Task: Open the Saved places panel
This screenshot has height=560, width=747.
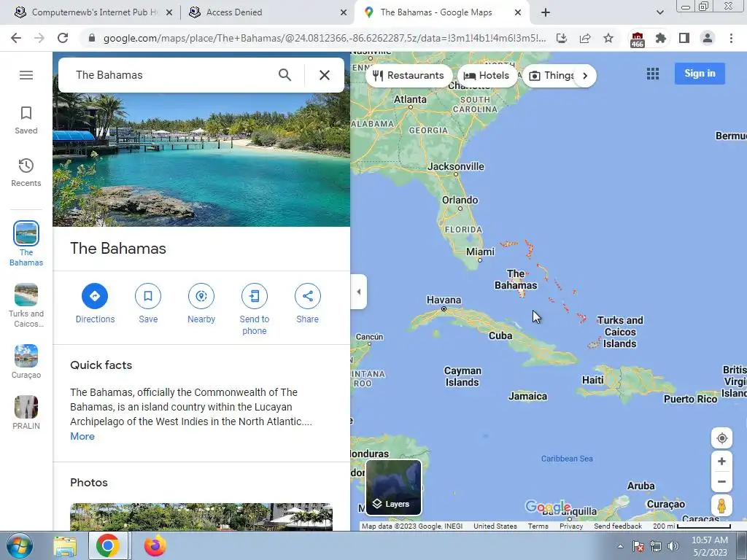Action: [26, 120]
